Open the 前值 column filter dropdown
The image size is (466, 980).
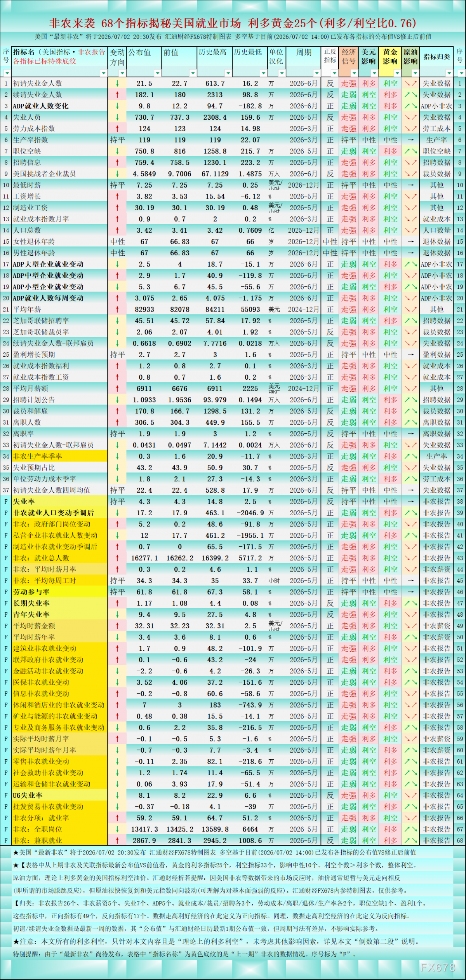(x=193, y=73)
